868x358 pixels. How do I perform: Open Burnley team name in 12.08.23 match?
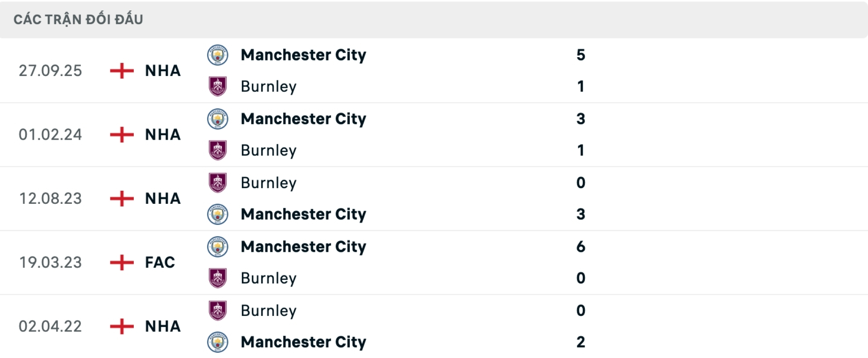(x=269, y=183)
